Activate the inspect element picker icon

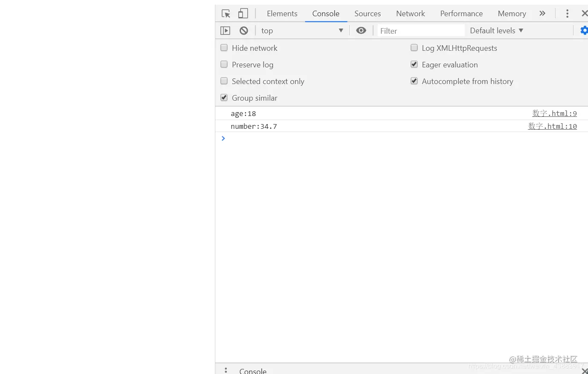(x=226, y=14)
